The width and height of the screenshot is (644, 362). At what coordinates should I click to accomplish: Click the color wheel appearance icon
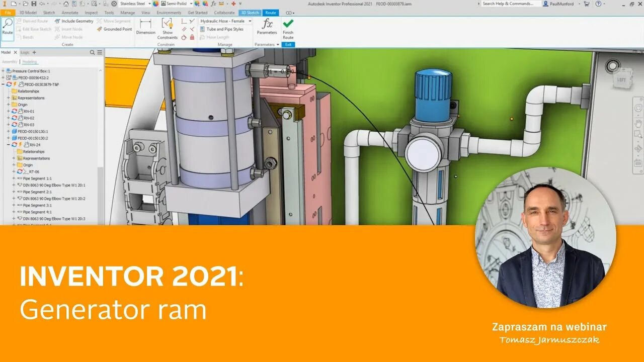pos(155,4)
